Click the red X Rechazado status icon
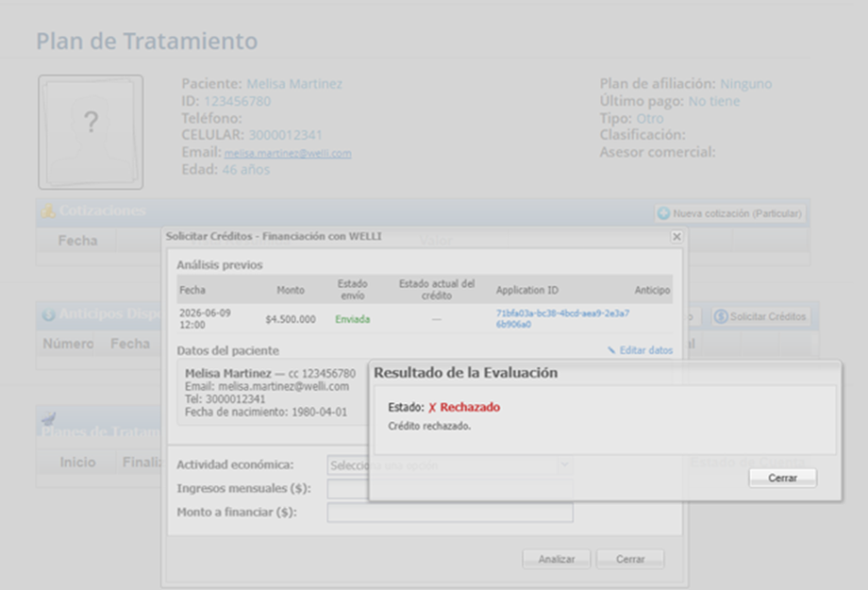This screenshot has height=590, width=868. click(x=432, y=408)
